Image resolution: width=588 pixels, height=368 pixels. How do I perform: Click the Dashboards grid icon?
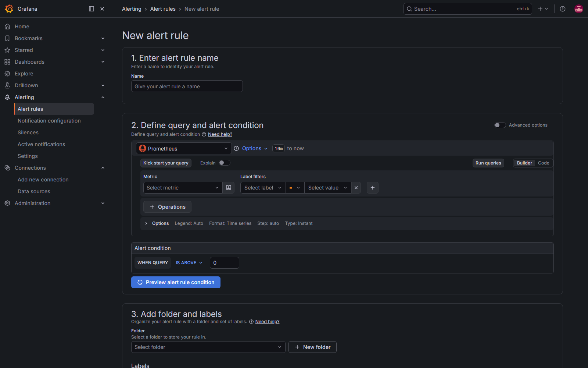(7, 62)
